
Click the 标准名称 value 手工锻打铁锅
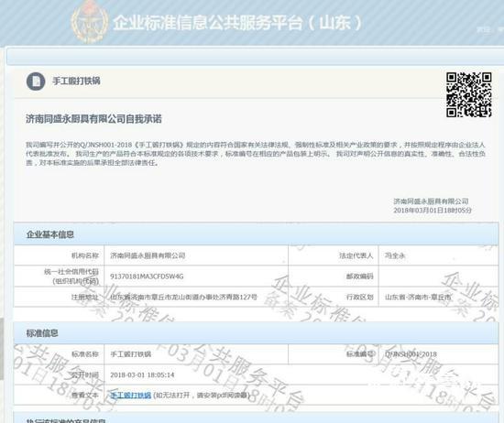(130, 354)
